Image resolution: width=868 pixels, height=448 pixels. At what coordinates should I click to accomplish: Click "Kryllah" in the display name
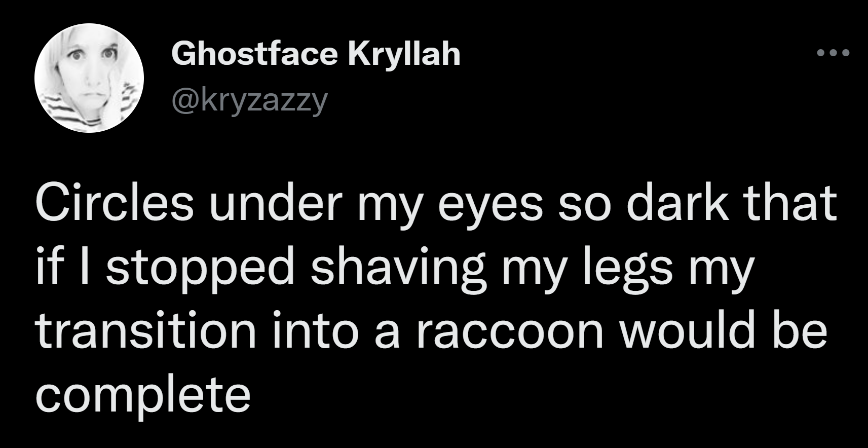click(x=404, y=53)
